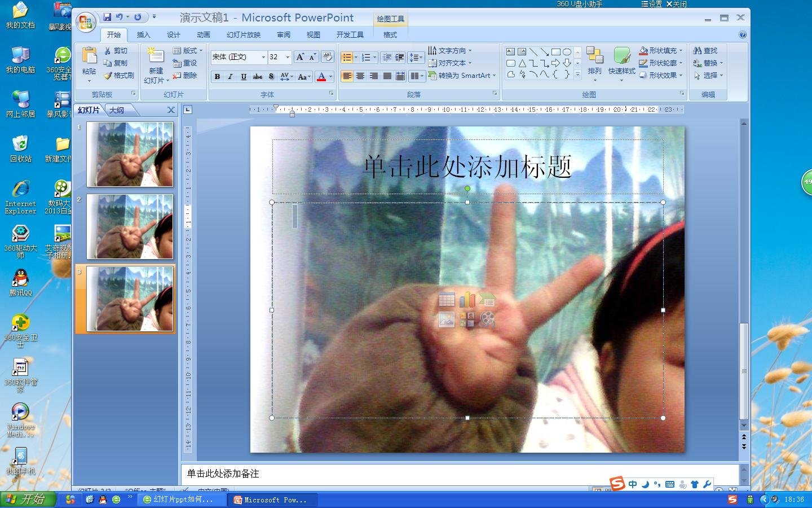Click the Find (查找) button
The image size is (812, 508).
click(705, 51)
